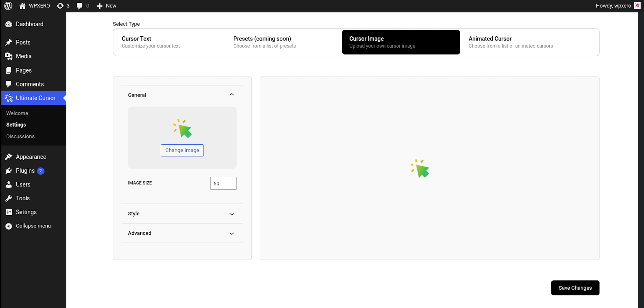
Task: Click the uploaded cursor image thumbnail
Action: [x=183, y=128]
